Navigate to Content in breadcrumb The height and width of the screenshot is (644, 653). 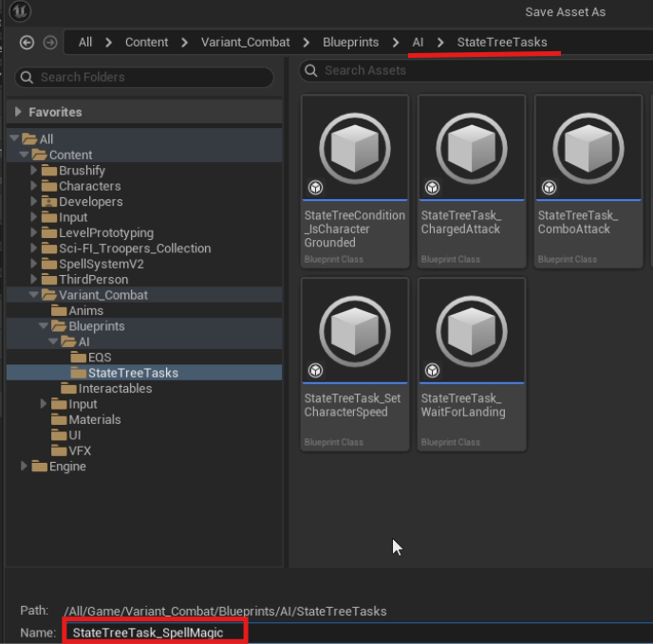(x=146, y=43)
